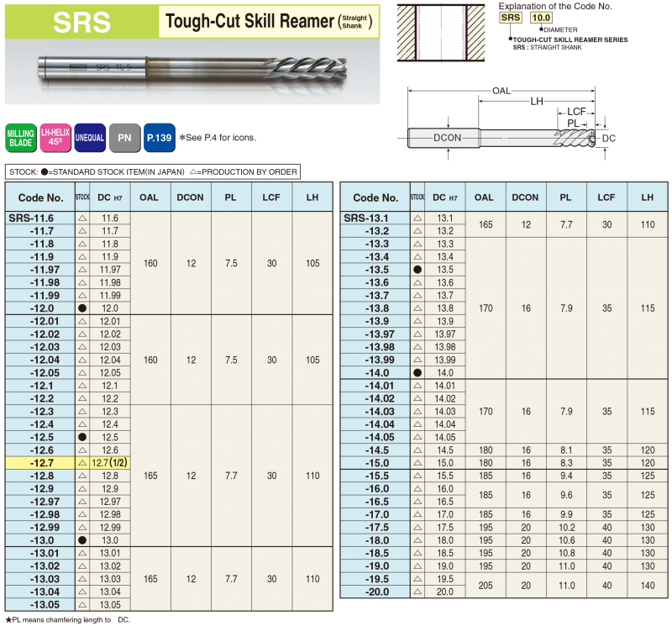672x626 pixels.
Task: Click the DCON label in drawing
Action: pyautogui.click(x=447, y=138)
